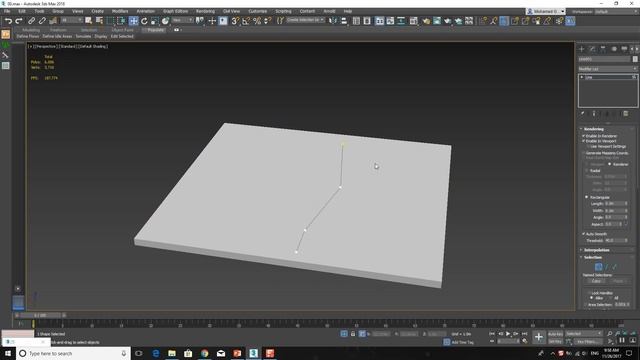This screenshot has width=640, height=360.
Task: Open the Modify command panel tab
Action: tap(592, 49)
